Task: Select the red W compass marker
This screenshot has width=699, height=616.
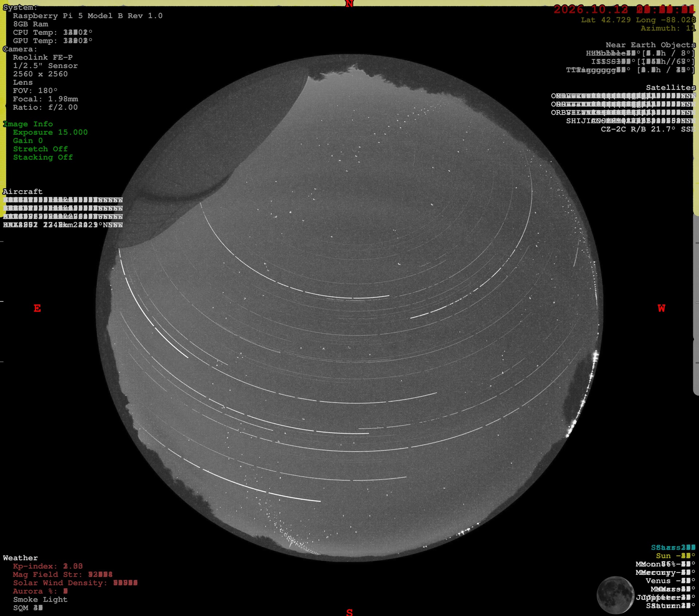Action: click(662, 308)
